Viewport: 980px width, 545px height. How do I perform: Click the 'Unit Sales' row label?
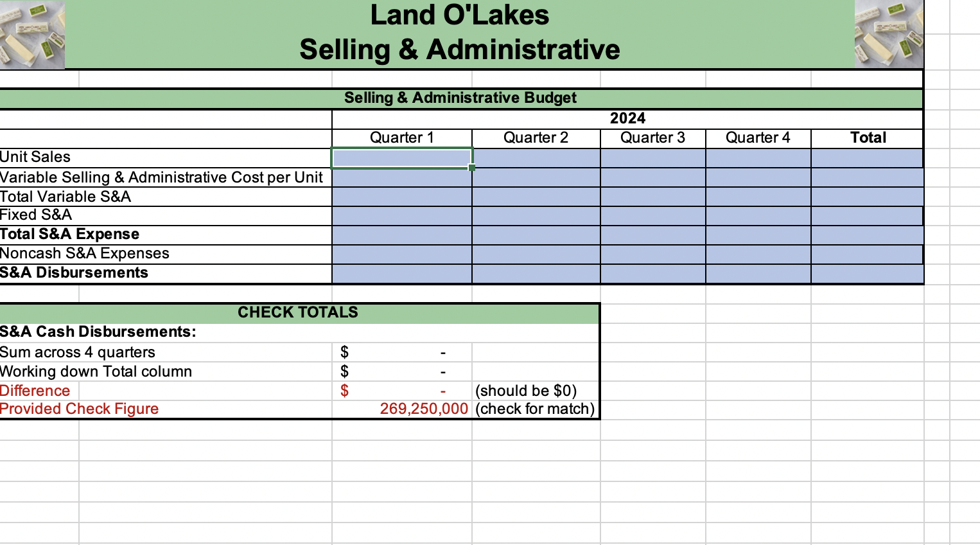pyautogui.click(x=35, y=157)
